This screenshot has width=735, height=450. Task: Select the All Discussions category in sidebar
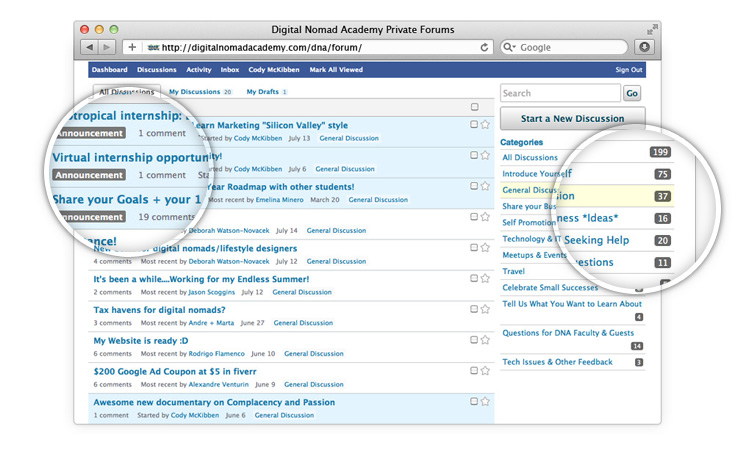tap(530, 158)
